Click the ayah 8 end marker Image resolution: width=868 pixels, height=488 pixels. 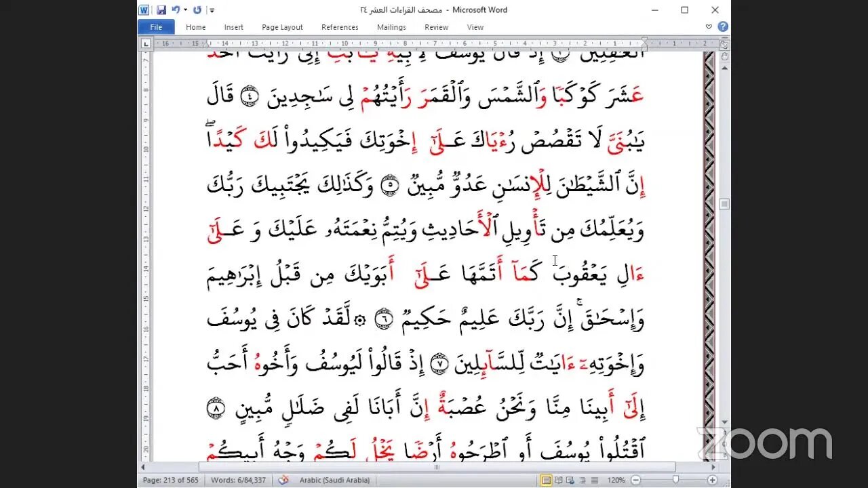point(215,409)
